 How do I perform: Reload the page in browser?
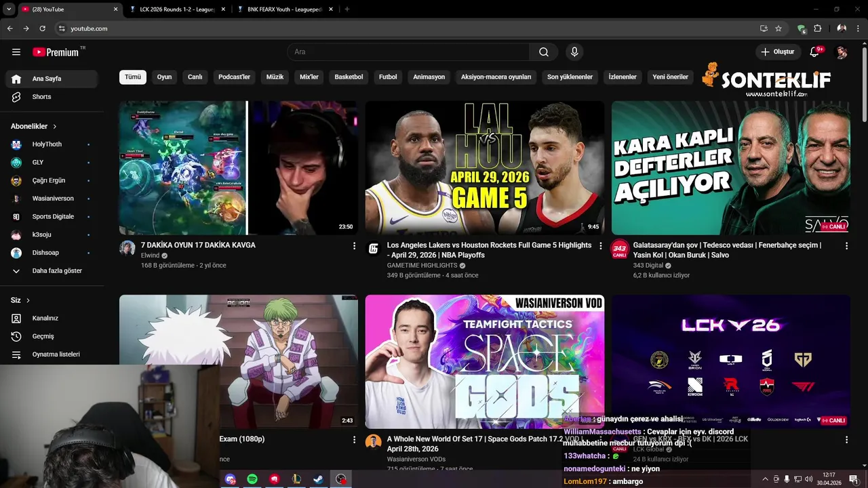[x=42, y=28]
